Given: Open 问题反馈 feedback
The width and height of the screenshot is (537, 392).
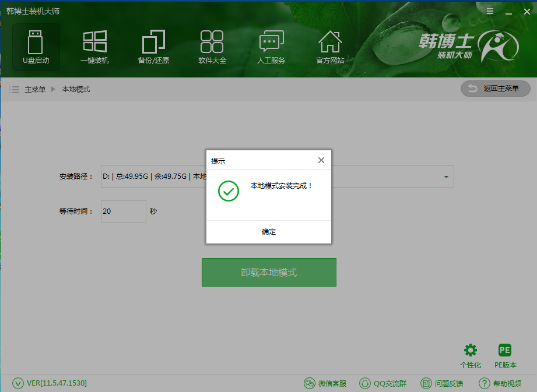Looking at the screenshot, I should point(443,383).
